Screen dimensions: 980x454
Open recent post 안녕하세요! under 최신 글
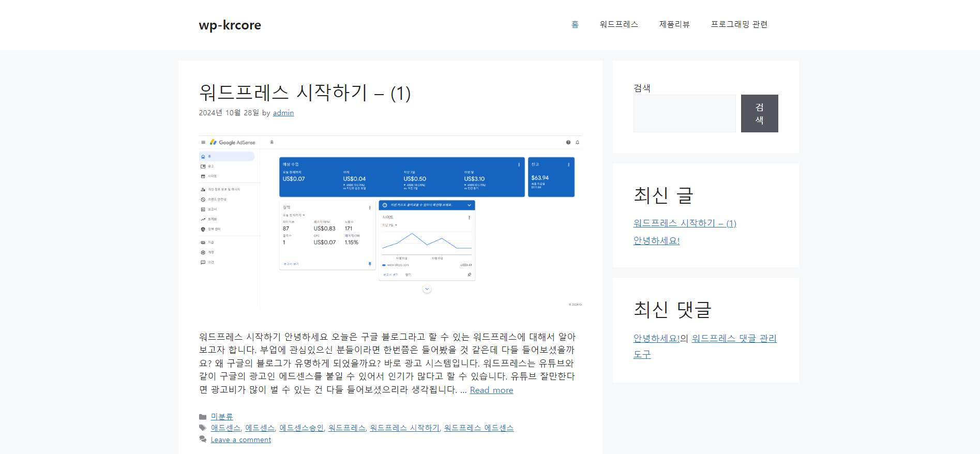(657, 240)
